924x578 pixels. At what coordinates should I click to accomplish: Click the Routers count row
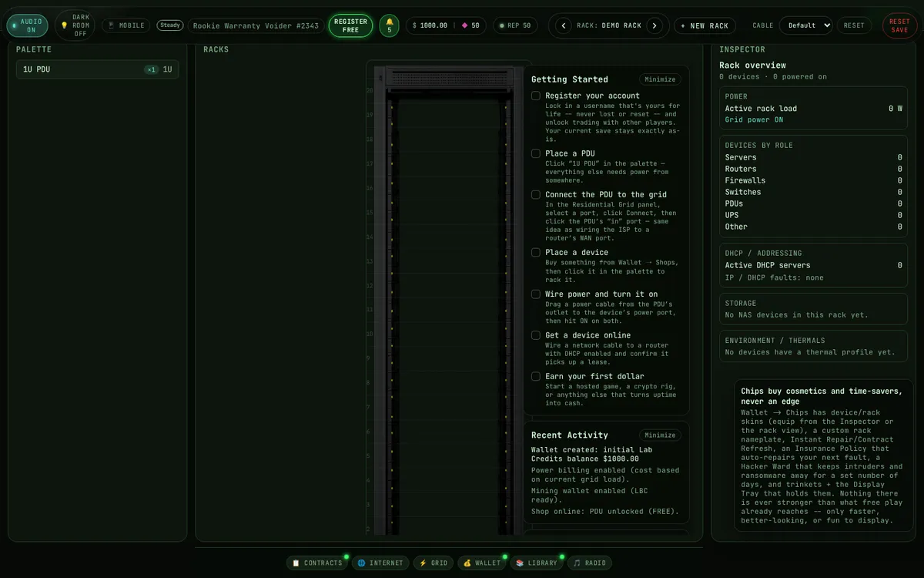pyautogui.click(x=813, y=169)
